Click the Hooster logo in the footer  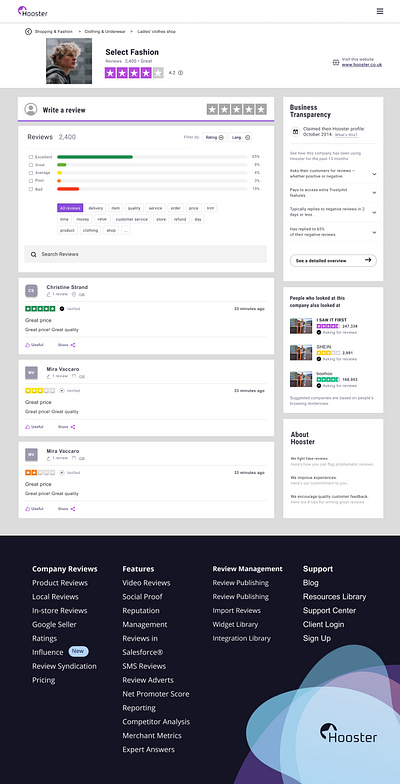348,734
